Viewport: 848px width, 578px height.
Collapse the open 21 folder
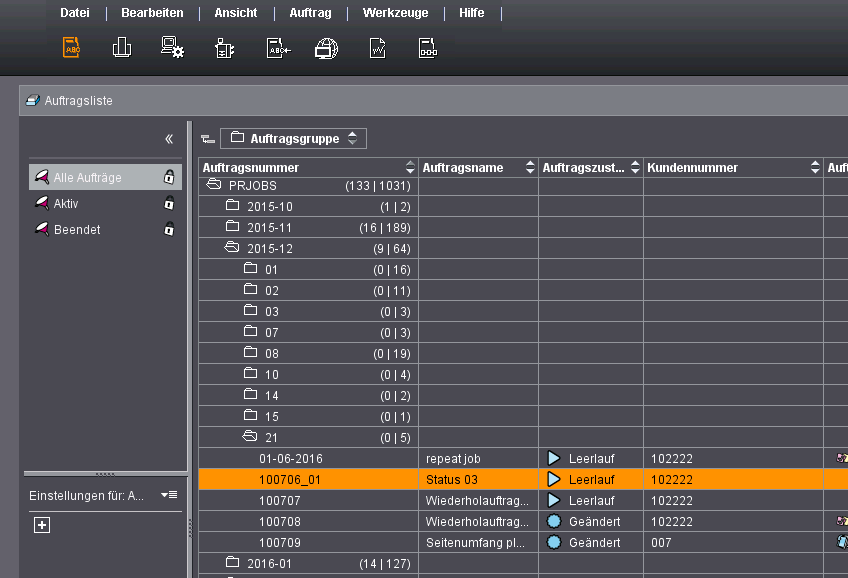[249, 436]
